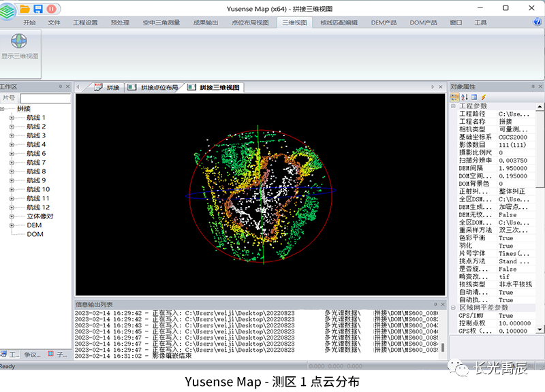Click the blue save disk icon

[x=38, y=8]
